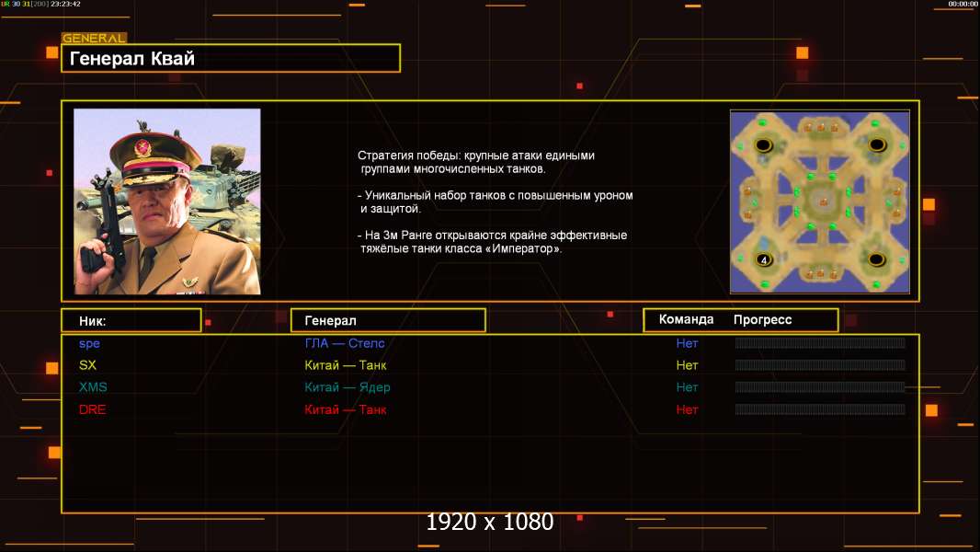The image size is (980, 552).
Task: Click the 'На 3м Ранге' bullet text
Action: pyautogui.click(x=493, y=242)
